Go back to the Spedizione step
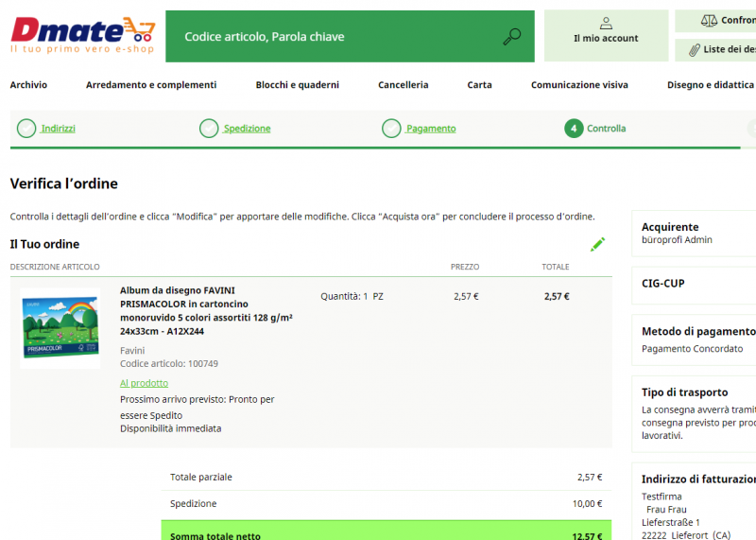This screenshot has width=756, height=540. point(247,129)
